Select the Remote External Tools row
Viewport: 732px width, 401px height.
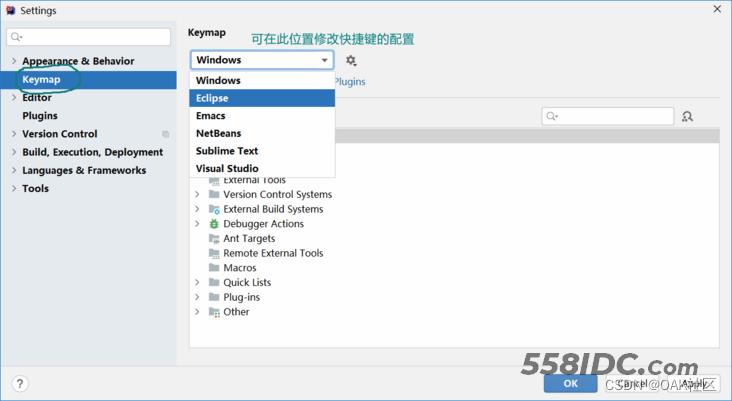(454, 253)
